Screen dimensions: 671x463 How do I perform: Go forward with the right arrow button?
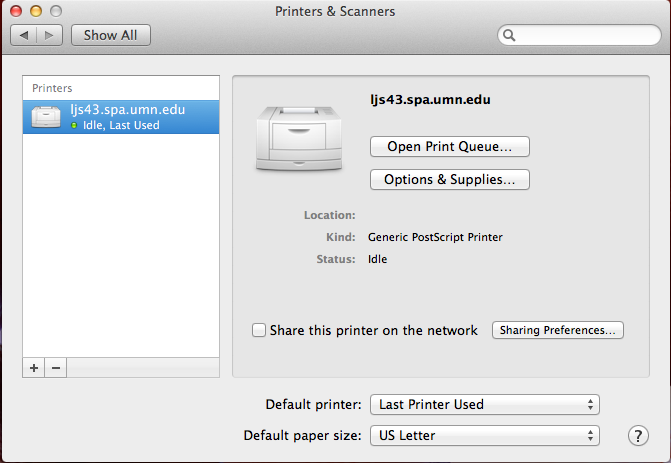tap(50, 35)
